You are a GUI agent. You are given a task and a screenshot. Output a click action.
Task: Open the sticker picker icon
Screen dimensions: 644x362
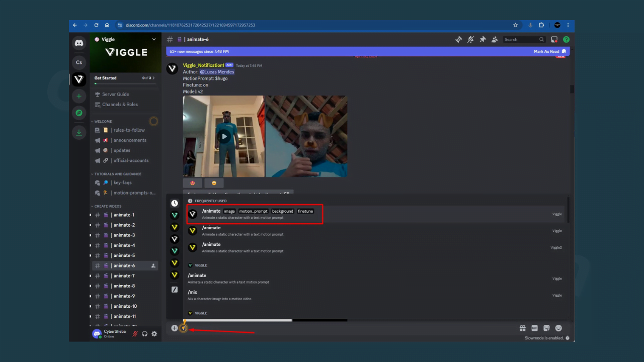[x=547, y=328]
